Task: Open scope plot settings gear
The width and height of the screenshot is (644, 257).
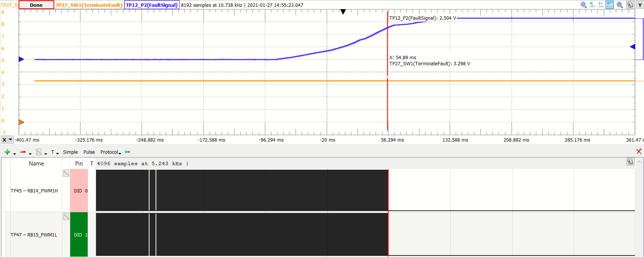Action: 630,5
